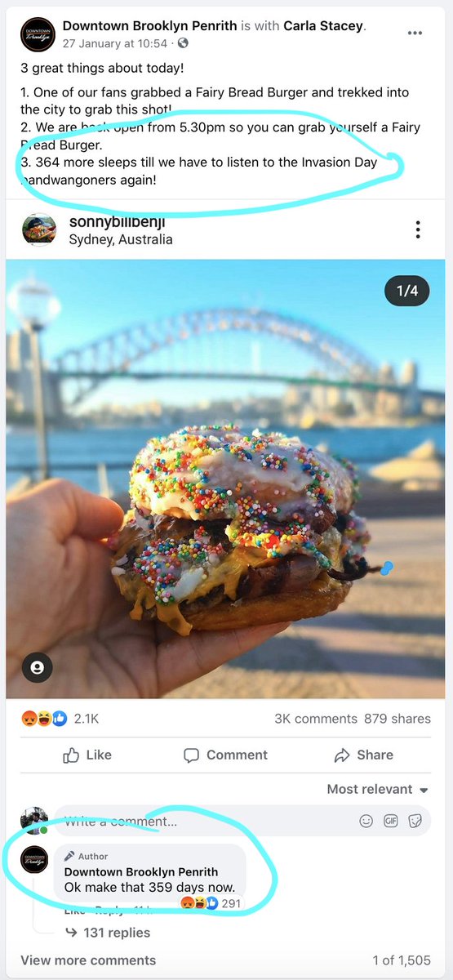Click into the Write a comment field
The height and width of the screenshot is (980, 453).
tap(204, 821)
